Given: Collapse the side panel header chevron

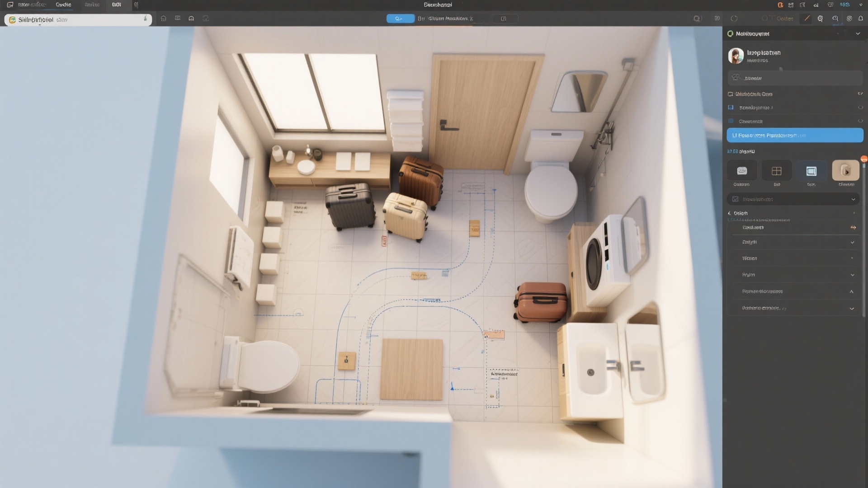Looking at the screenshot, I should 858,34.
